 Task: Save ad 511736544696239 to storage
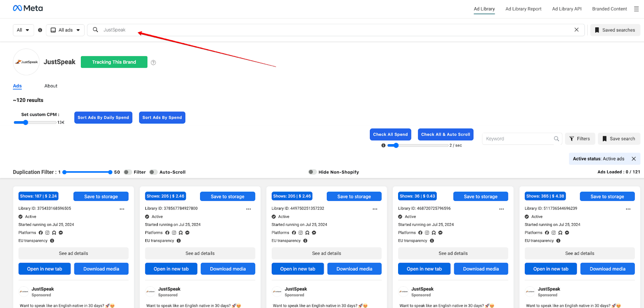[607, 196]
